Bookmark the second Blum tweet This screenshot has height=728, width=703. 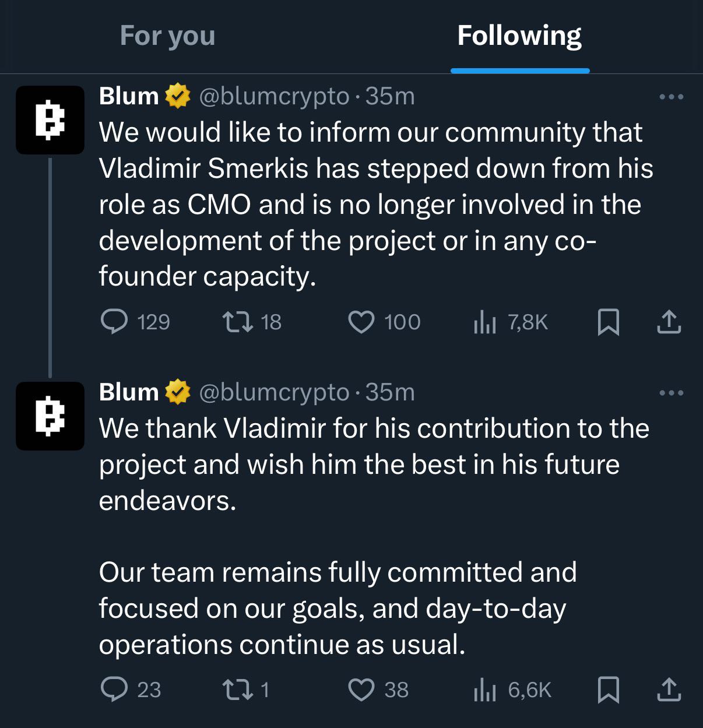tap(609, 690)
